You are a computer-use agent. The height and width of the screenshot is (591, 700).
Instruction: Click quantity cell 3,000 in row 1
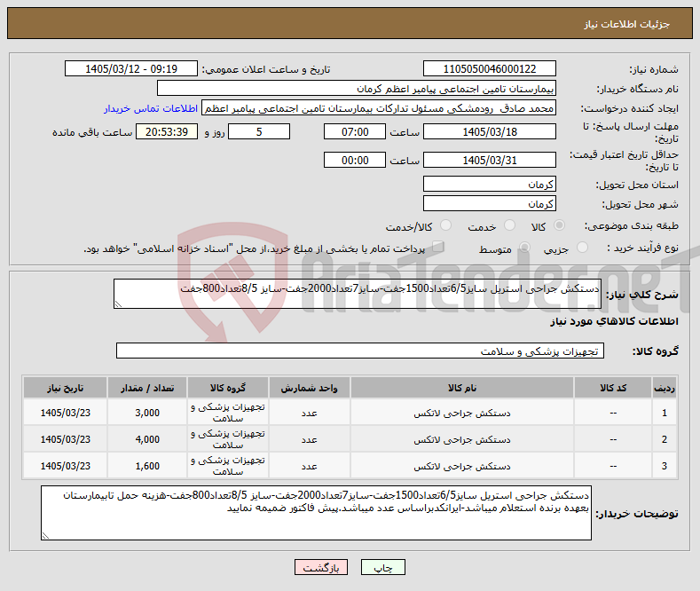147,413
